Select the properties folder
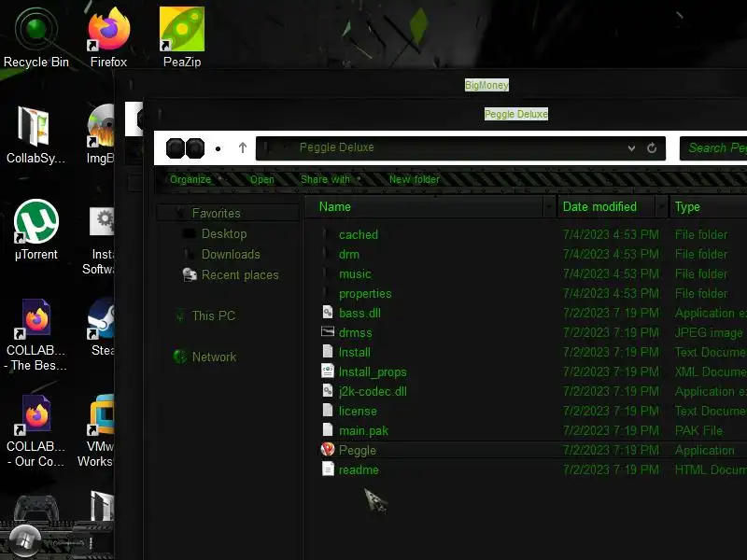 click(365, 293)
